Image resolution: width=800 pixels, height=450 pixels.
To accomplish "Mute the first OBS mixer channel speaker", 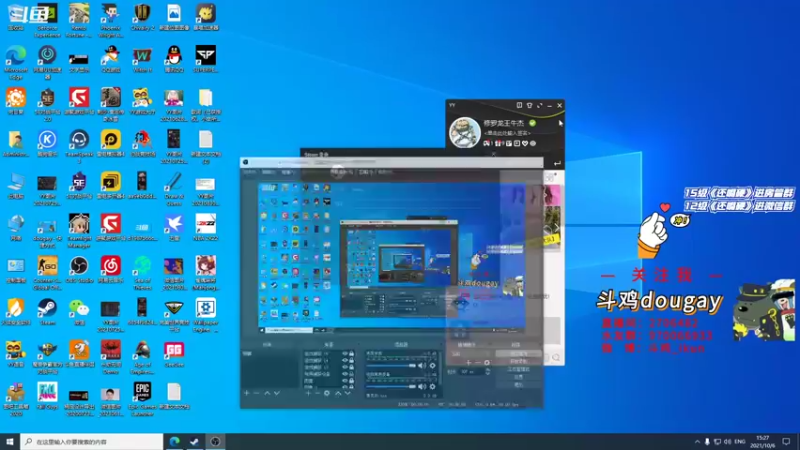I will point(421,365).
